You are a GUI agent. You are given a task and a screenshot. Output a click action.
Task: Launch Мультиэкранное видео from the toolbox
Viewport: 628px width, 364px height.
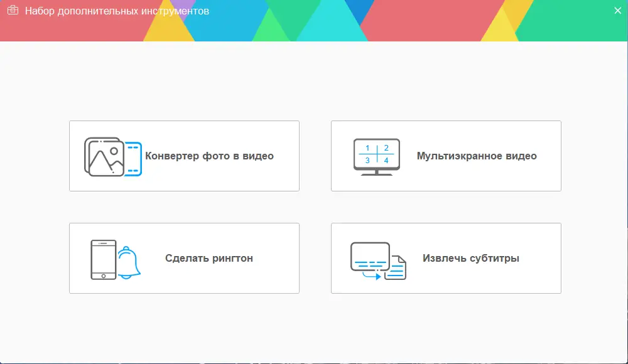[x=446, y=156]
